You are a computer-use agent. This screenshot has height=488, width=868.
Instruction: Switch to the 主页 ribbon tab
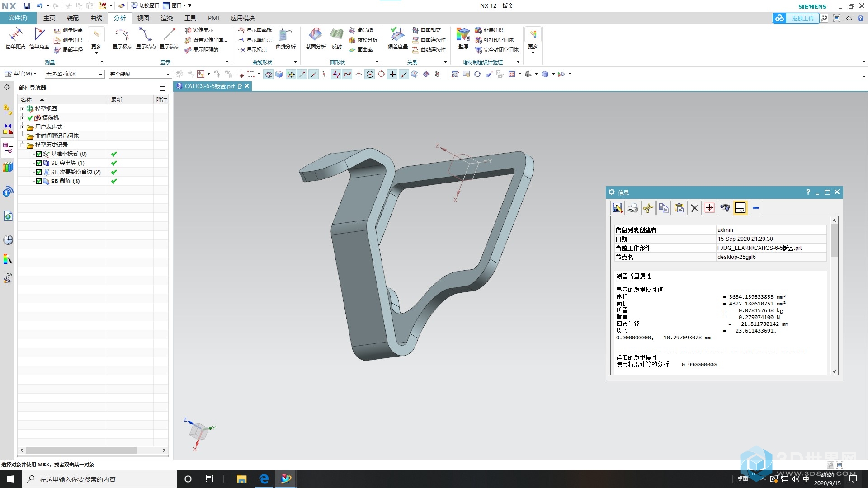[49, 18]
